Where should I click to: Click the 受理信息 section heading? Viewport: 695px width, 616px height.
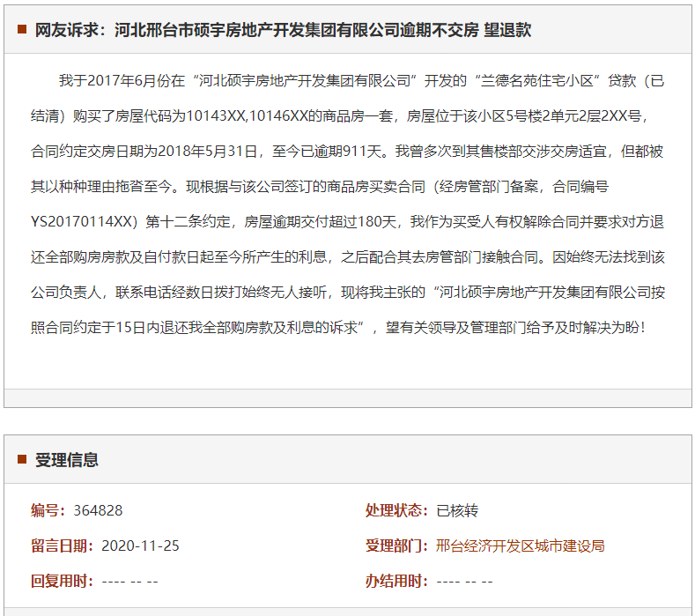click(66, 460)
